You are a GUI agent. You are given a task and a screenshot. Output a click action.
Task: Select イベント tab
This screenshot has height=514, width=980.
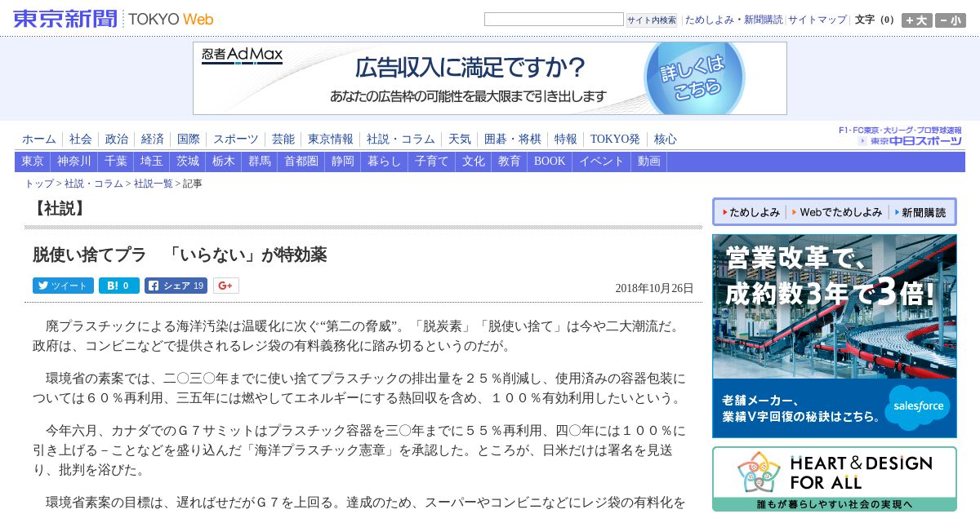click(x=602, y=162)
